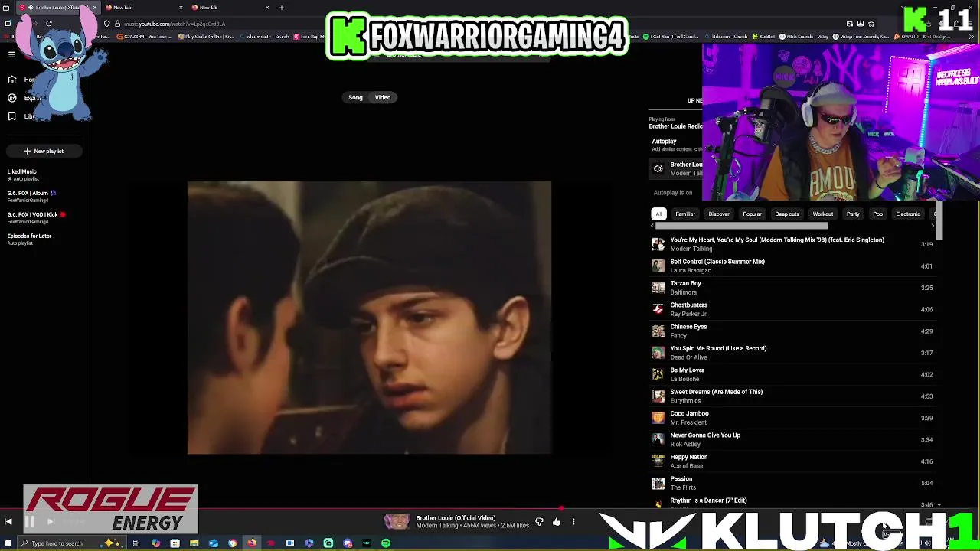Image resolution: width=980 pixels, height=551 pixels.
Task: Open Task View on taskbar
Action: coord(136,543)
